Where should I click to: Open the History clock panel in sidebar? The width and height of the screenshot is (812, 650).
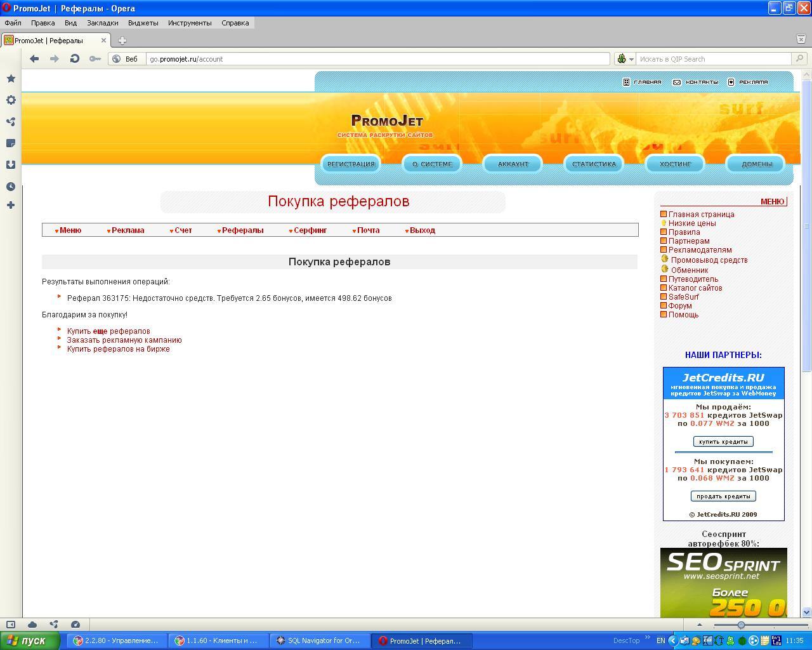(11, 187)
